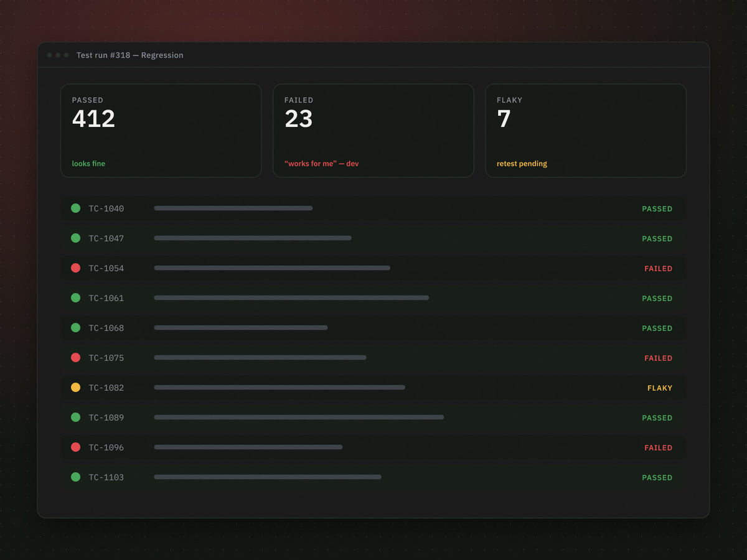Select test case ID TC-1075
Screen dimensions: 747x560
point(106,358)
